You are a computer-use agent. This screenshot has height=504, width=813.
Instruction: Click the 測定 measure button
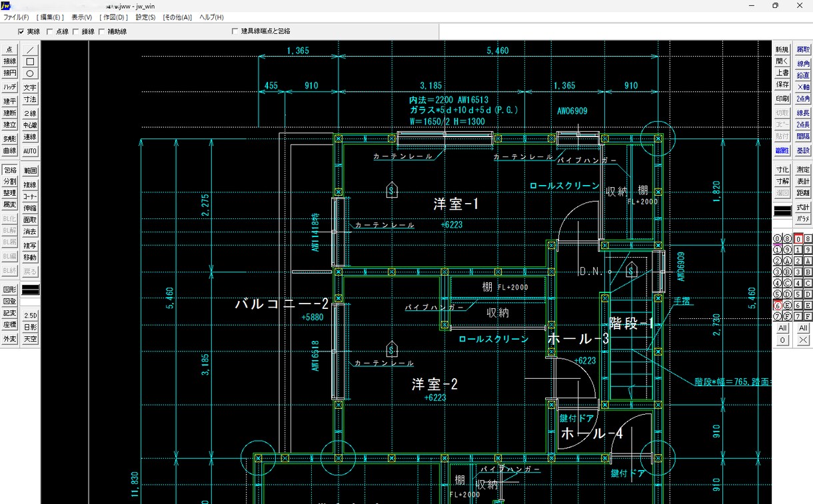coord(804,170)
